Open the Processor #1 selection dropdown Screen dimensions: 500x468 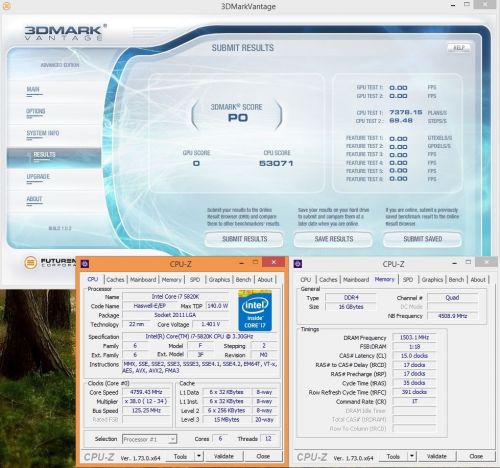click(x=149, y=439)
